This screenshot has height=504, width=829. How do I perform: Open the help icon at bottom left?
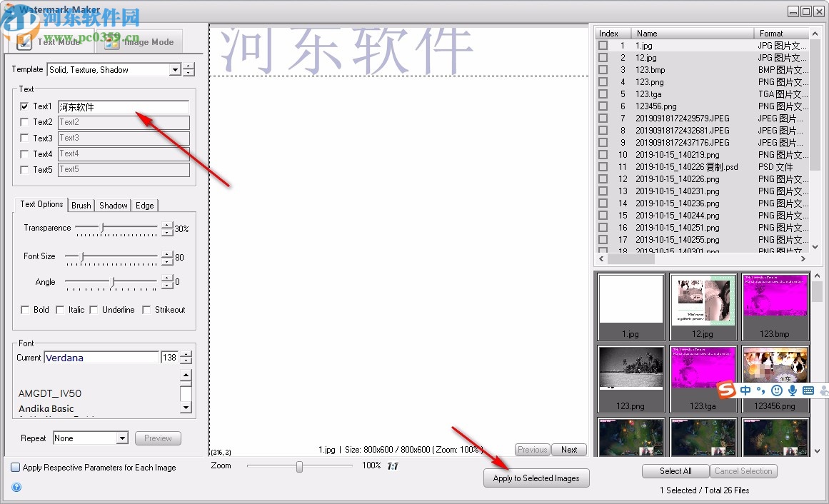[16, 487]
